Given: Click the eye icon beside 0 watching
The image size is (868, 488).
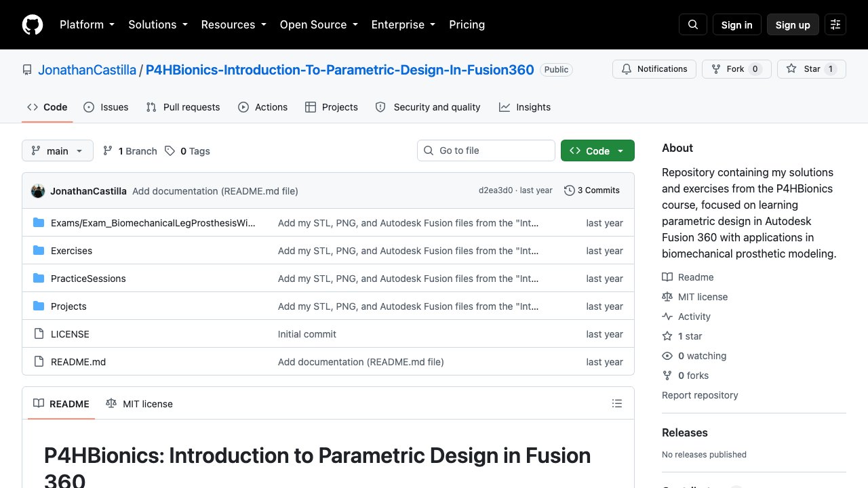Looking at the screenshot, I should coord(667,356).
